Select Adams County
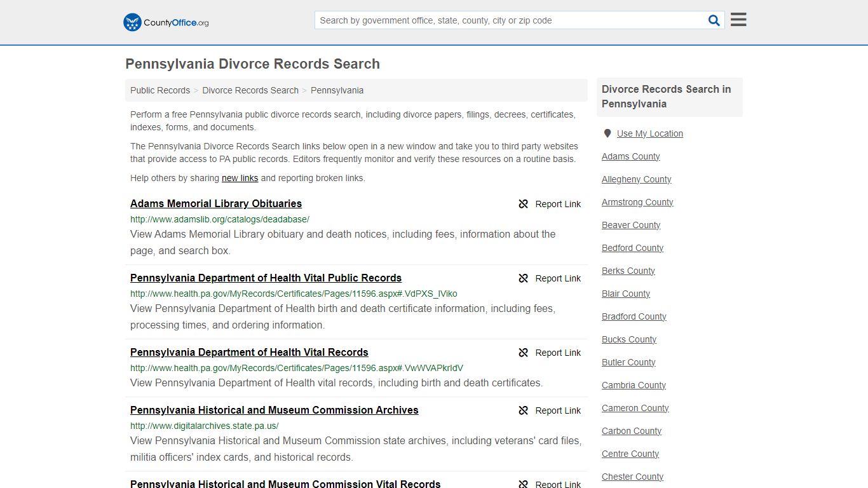This screenshot has height=488, width=868. (631, 156)
